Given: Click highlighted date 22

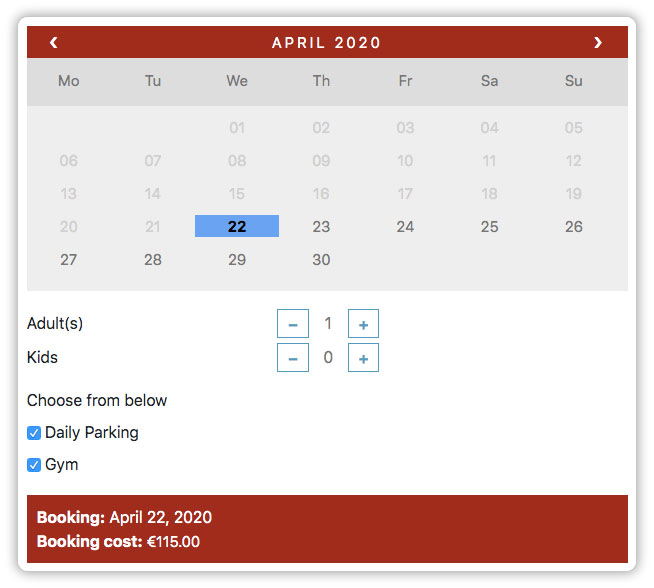Looking at the screenshot, I should (237, 226).
